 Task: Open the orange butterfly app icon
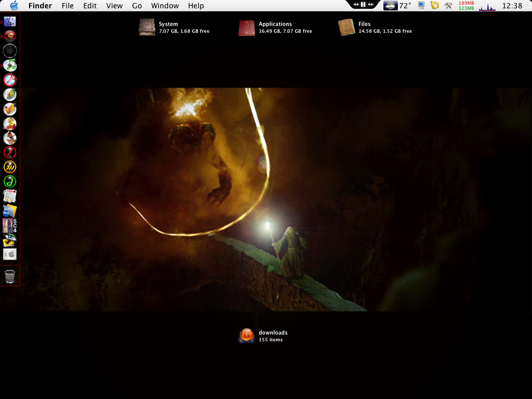pos(10,109)
